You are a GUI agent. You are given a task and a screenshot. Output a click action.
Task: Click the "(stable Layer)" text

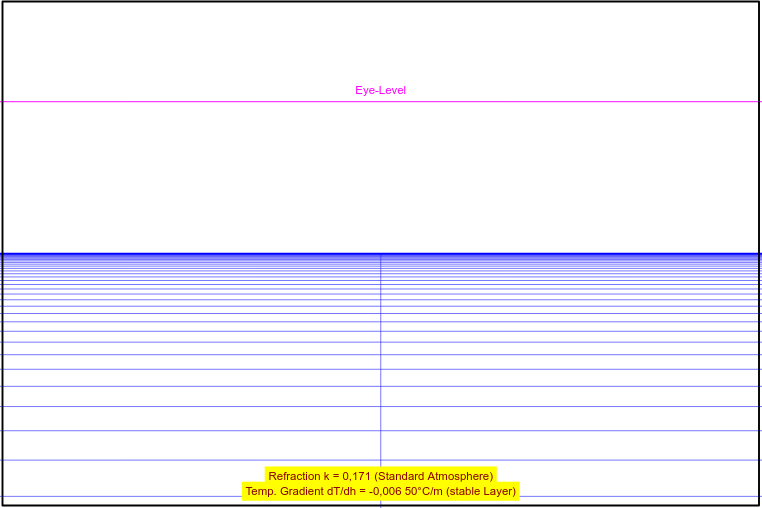[481, 491]
